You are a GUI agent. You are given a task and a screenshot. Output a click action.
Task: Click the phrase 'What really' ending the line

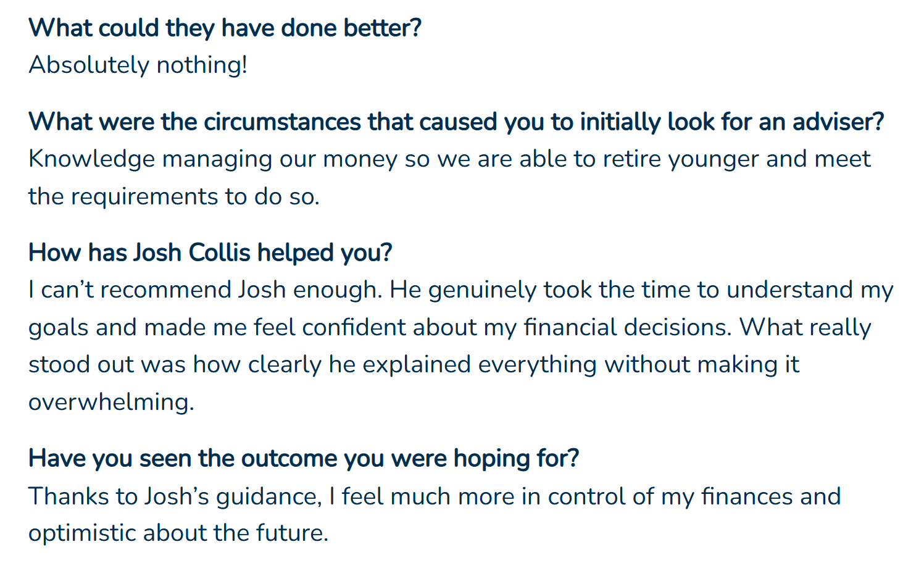pyautogui.click(x=805, y=327)
